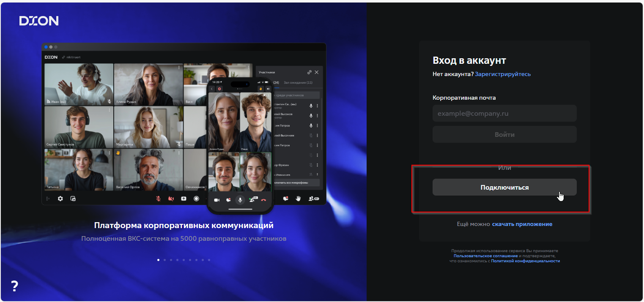Open the Пользовательское соглашение link
Screen dimensions: 644x302
click(485, 256)
